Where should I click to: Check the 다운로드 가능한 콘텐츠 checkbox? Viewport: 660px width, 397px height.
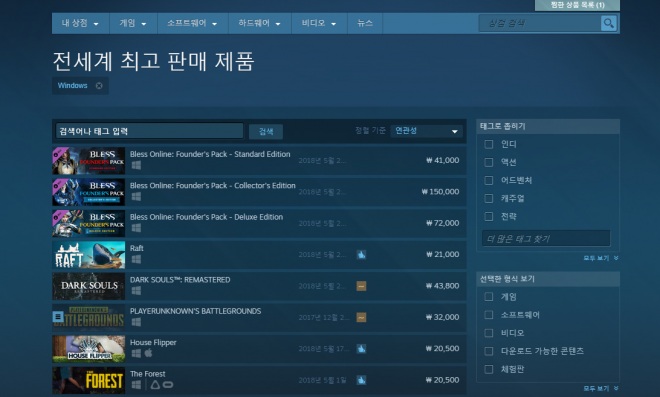pyautogui.click(x=489, y=351)
